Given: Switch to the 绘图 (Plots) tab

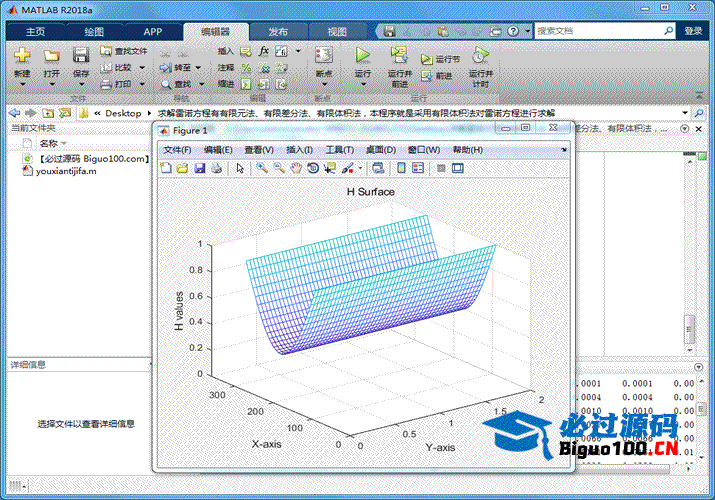Looking at the screenshot, I should click(x=94, y=31).
